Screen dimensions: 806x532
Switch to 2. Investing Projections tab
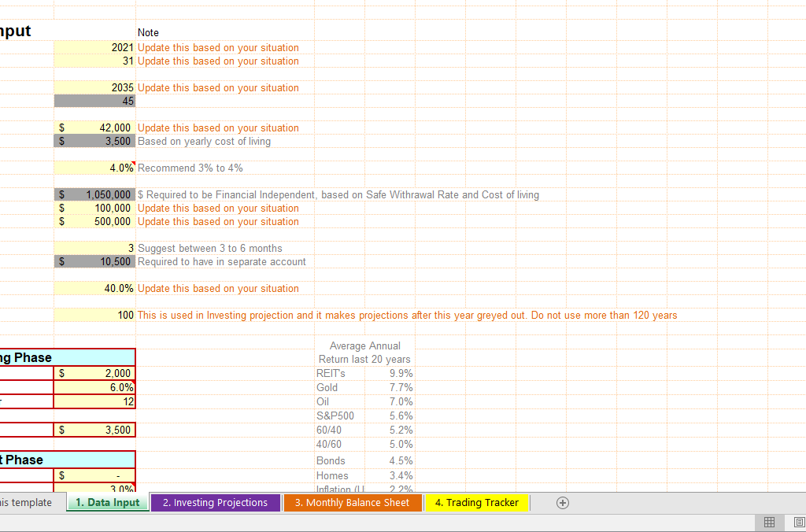(x=215, y=503)
